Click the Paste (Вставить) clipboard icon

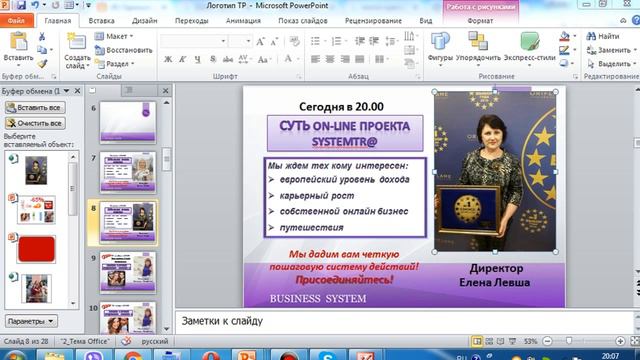18,42
